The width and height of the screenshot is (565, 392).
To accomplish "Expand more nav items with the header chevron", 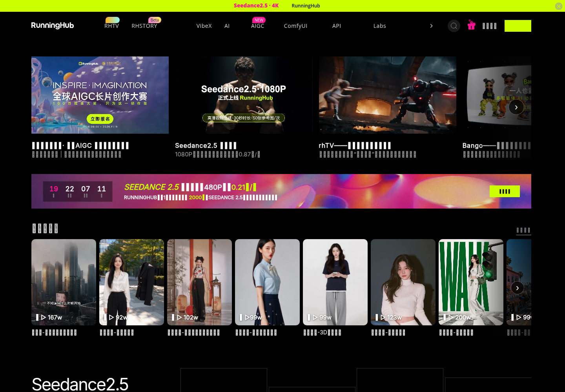I will coord(431,26).
